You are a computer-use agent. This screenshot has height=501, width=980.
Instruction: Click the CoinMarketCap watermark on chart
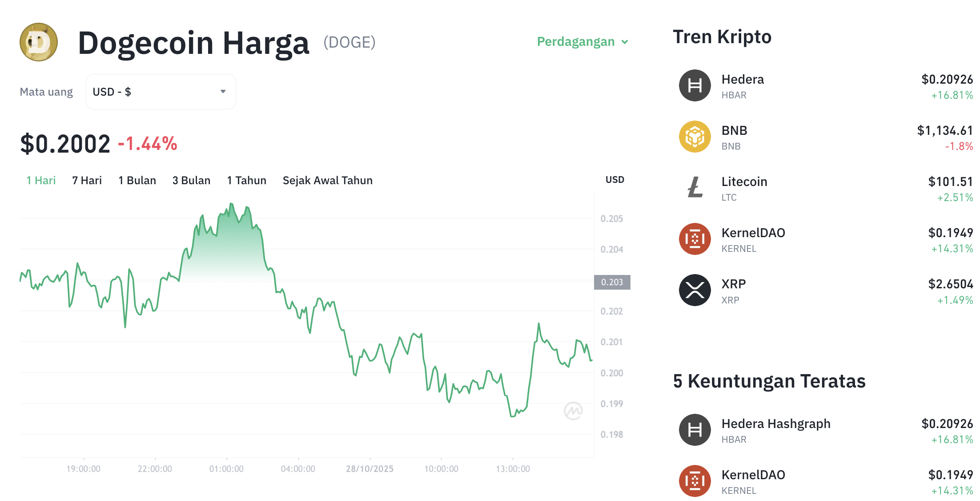pos(573,411)
